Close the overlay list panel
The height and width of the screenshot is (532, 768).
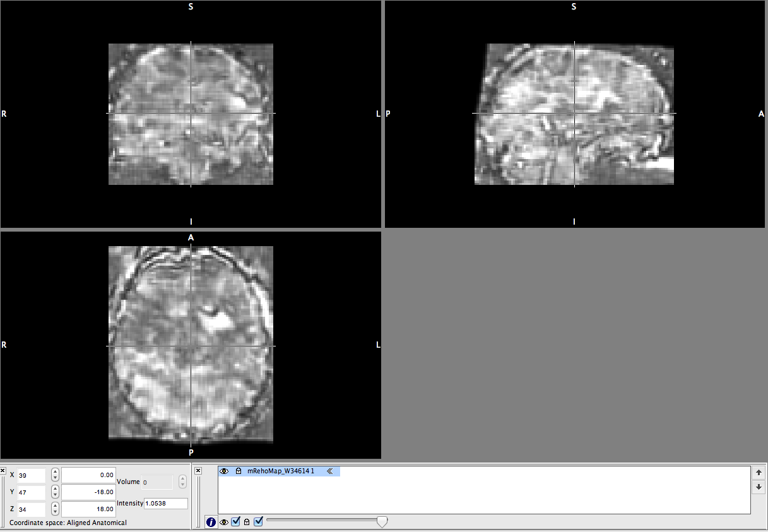pos(198,471)
